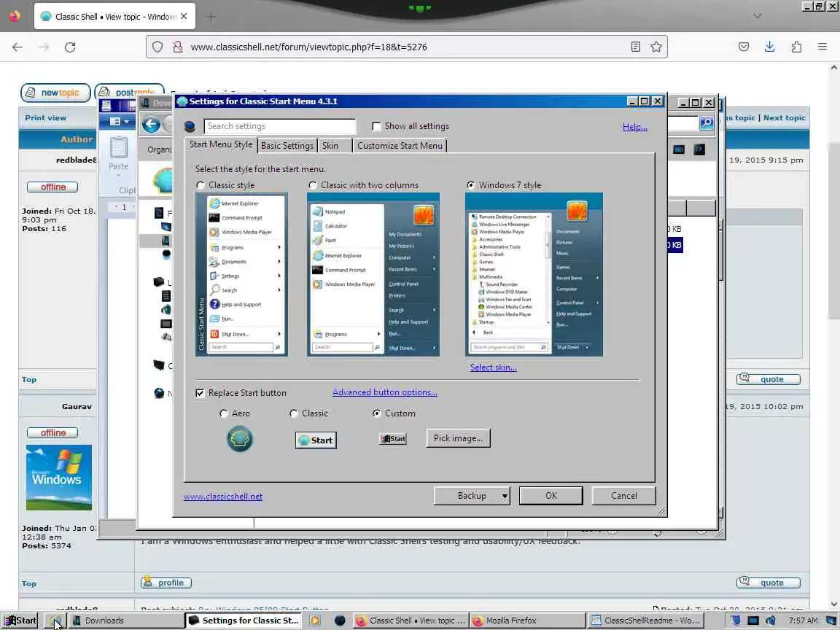Close the Classic Shell browser tab
Image resolution: width=840 pixels, height=630 pixels.
pos(184,17)
